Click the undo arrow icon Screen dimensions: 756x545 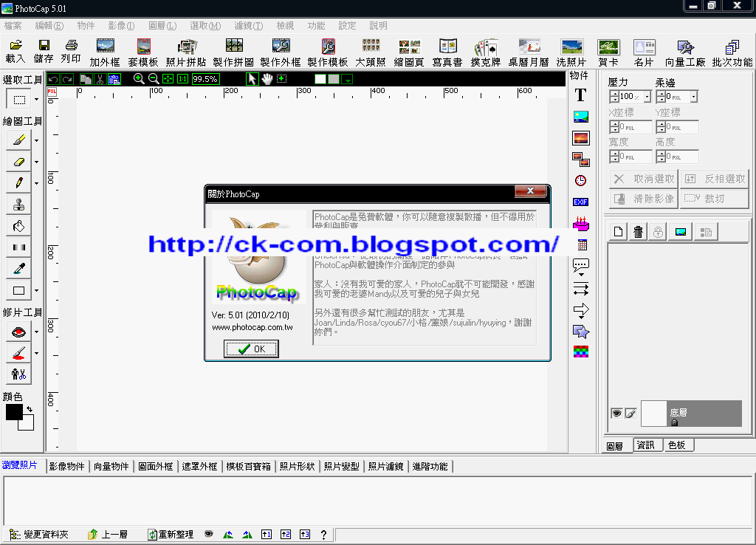pos(53,79)
